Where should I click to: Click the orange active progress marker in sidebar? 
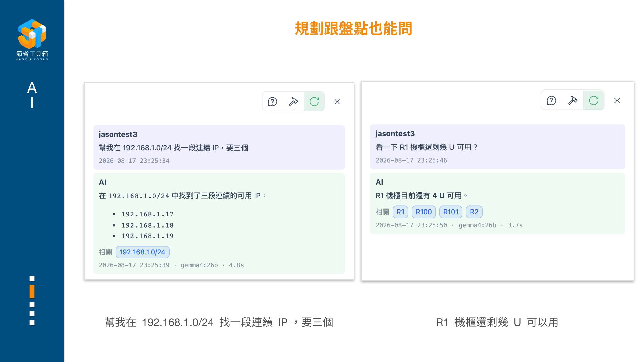(32, 291)
